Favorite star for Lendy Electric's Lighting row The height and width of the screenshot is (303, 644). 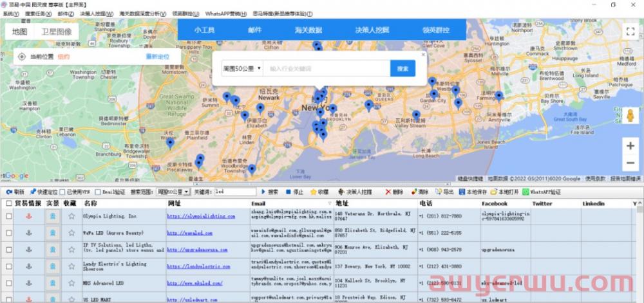[x=72, y=266]
